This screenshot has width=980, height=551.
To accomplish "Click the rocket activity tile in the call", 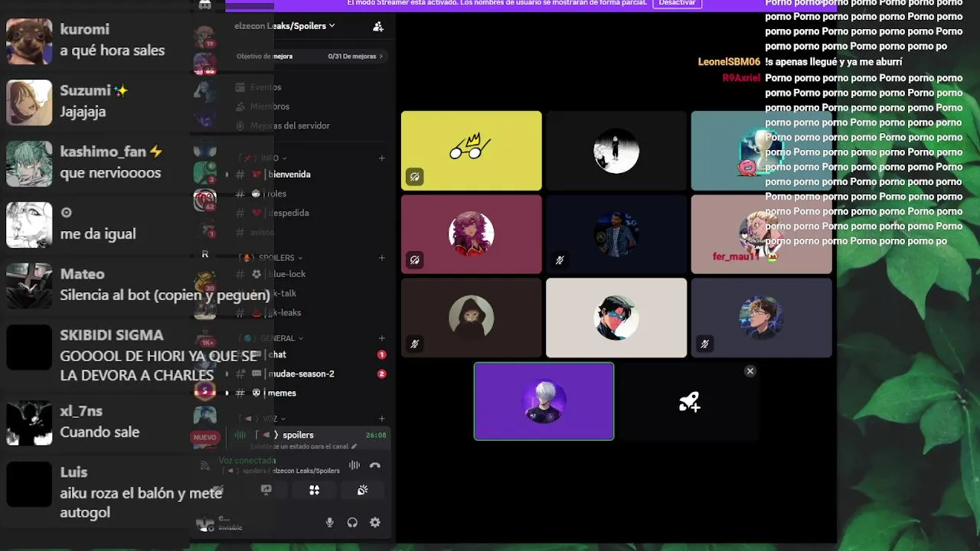I will click(689, 402).
